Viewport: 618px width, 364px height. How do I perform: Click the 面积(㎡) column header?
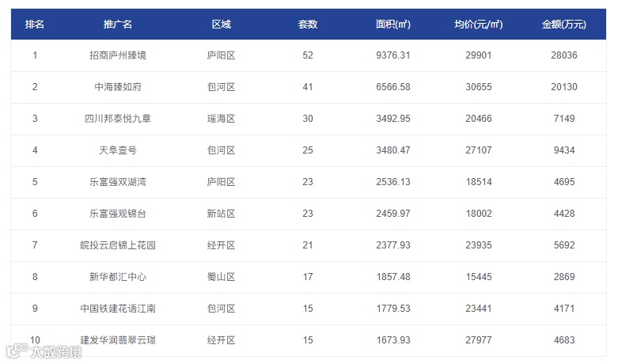point(393,25)
